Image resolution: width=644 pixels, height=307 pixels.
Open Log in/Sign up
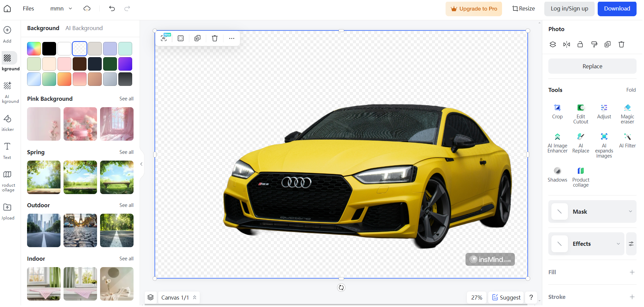tap(569, 9)
